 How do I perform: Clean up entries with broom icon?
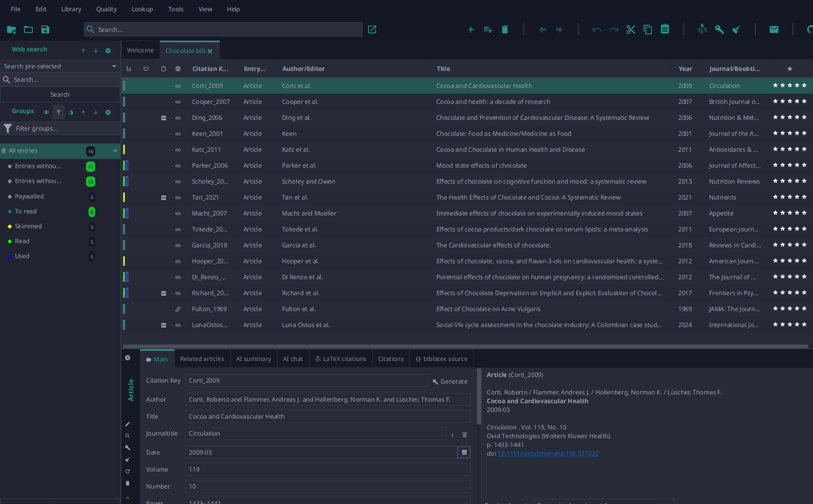coord(736,30)
